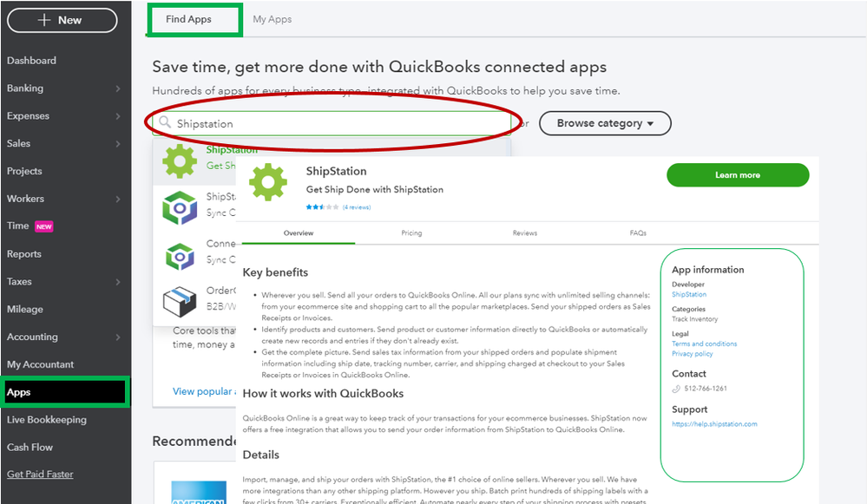Screen dimensions: 867x504
Task: Open Reports in the sidebar
Action: [23, 254]
